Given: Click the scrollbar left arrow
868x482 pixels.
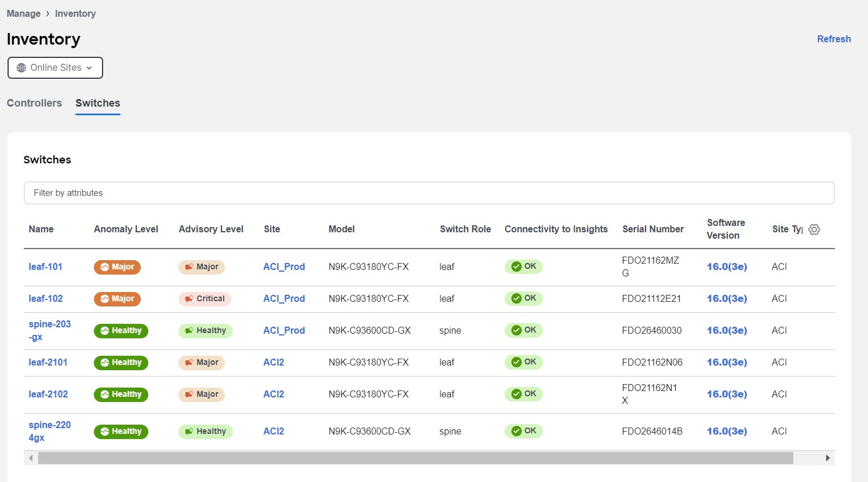Looking at the screenshot, I should click(31, 458).
